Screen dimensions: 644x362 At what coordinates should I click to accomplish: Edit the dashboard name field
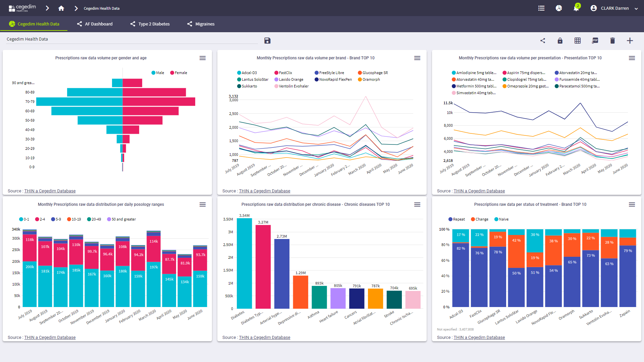coord(132,39)
